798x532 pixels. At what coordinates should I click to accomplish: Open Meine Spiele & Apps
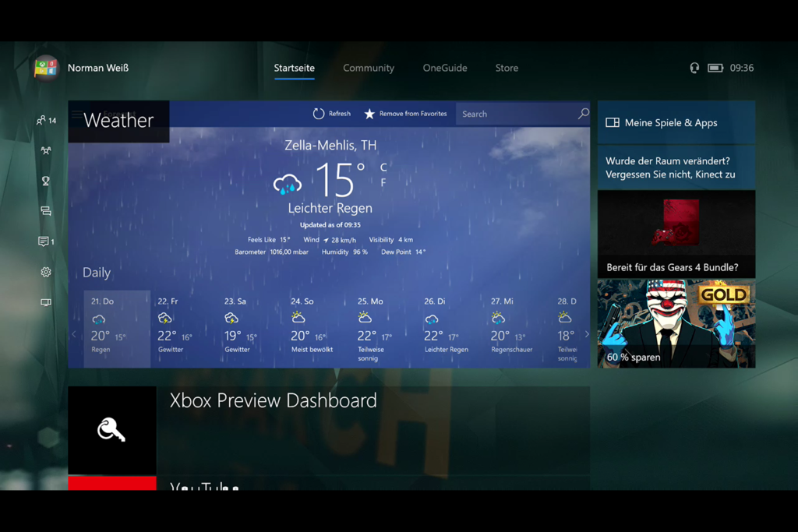[676, 122]
